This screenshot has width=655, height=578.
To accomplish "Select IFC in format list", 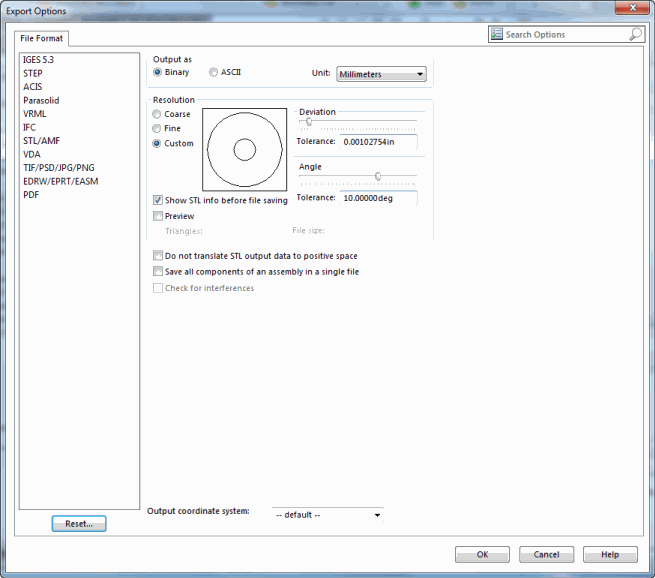I will point(29,127).
